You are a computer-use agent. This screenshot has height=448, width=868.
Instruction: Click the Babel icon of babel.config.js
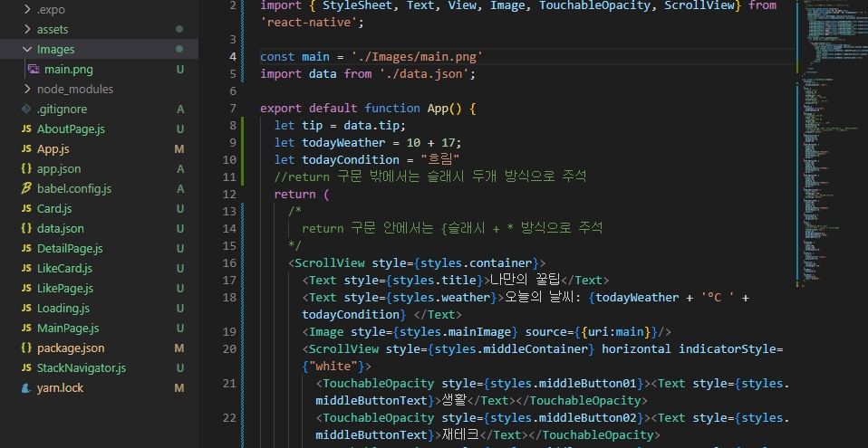(26, 188)
